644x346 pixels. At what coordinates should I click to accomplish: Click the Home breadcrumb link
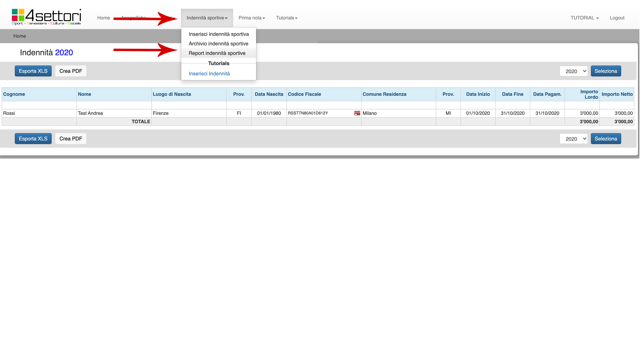pos(20,36)
